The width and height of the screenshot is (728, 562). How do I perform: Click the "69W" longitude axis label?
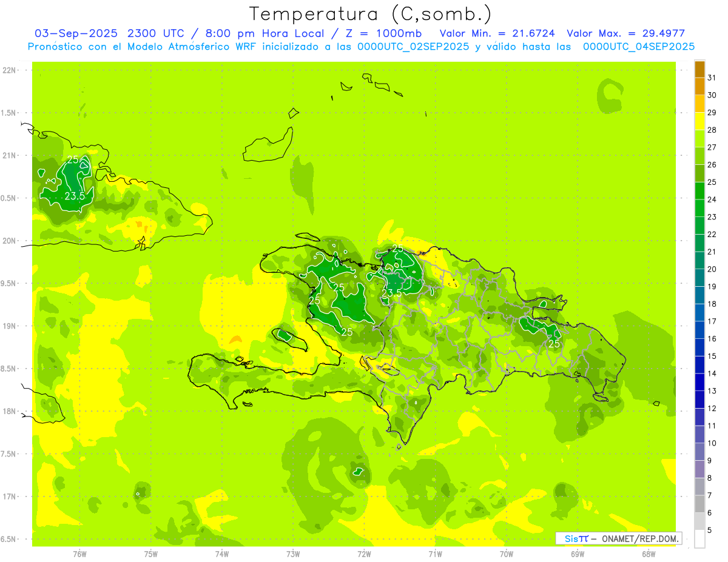578,554
